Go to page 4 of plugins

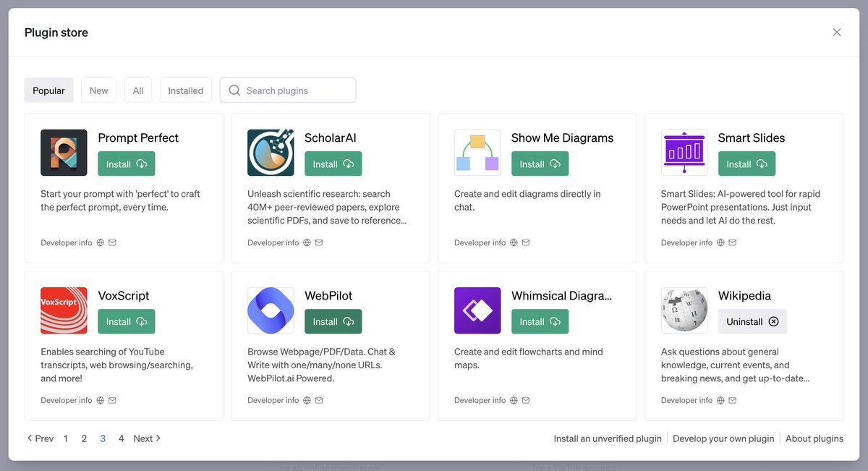click(121, 438)
